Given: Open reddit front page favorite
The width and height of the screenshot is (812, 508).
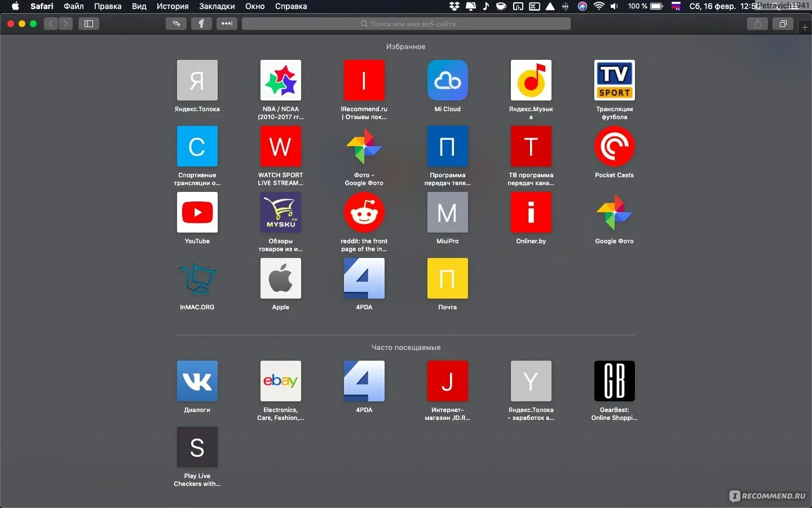Looking at the screenshot, I should coord(364,212).
